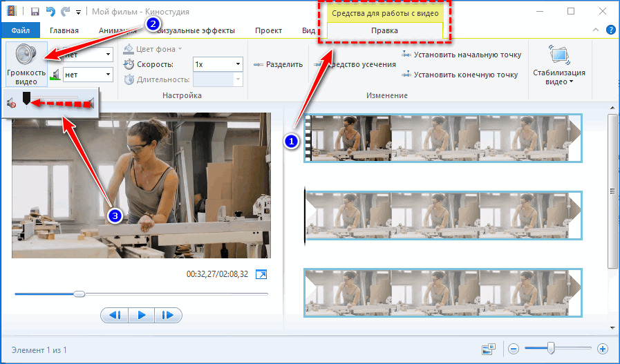Screen dimensions: 620x364
Task: Click the thumbnail size icon in status bar
Action: point(489,349)
